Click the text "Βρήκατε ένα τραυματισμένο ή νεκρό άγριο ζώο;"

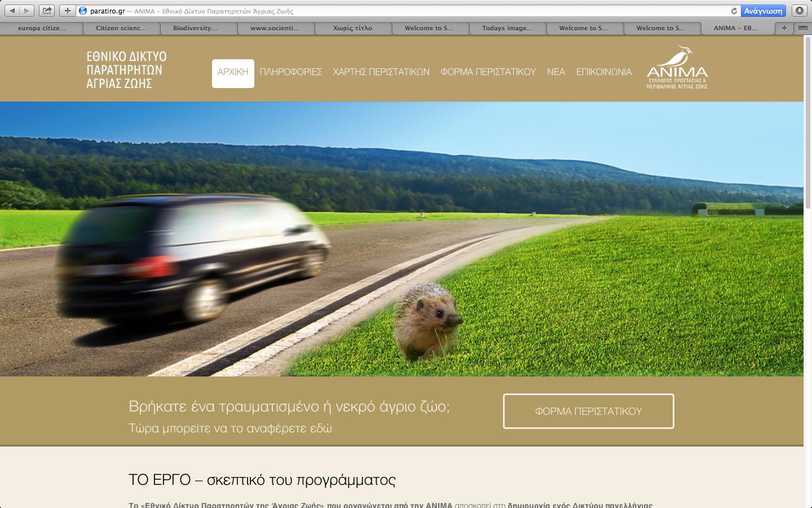pyautogui.click(x=289, y=406)
